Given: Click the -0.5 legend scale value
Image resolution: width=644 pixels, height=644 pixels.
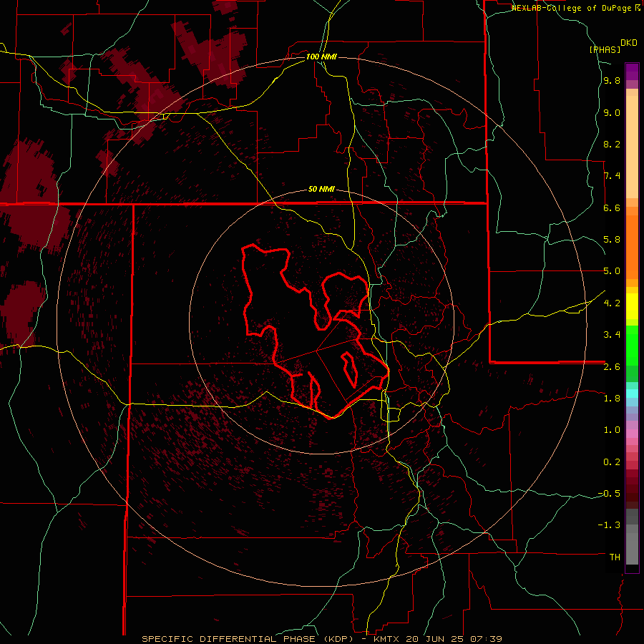Looking at the screenshot, I should [x=609, y=494].
